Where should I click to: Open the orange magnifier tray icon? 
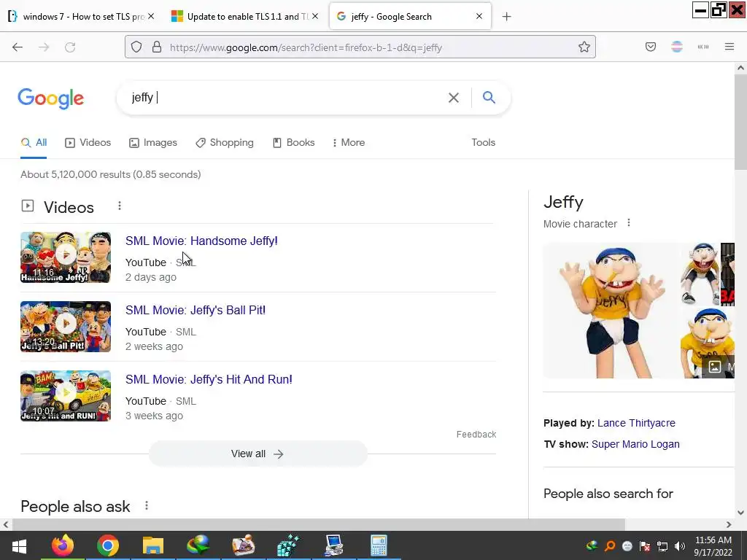click(609, 546)
